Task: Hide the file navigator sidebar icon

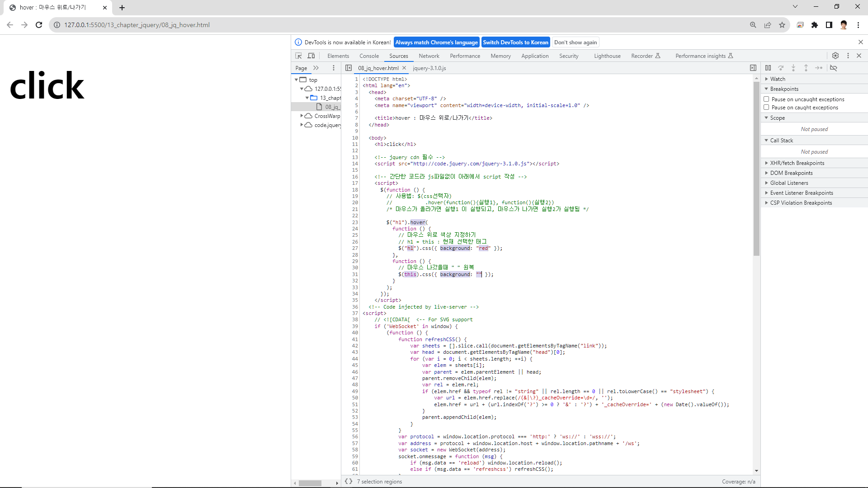Action: click(348, 68)
